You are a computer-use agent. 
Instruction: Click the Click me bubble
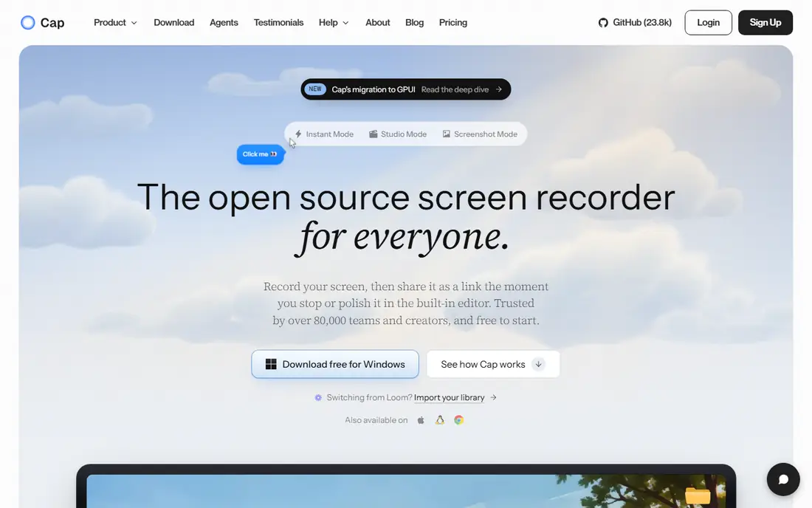click(x=260, y=154)
